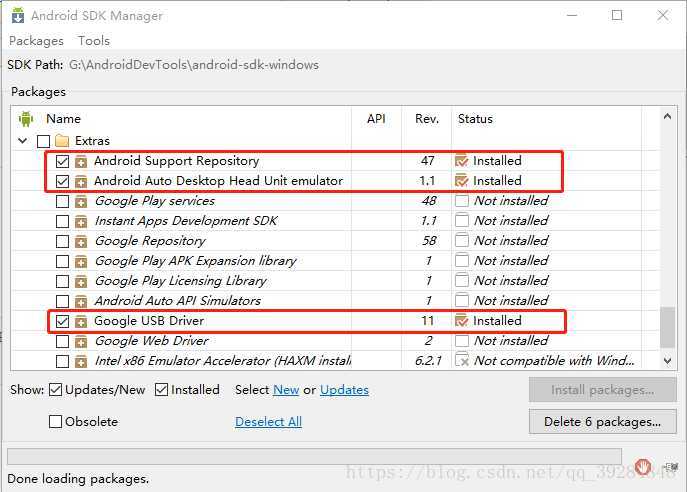This screenshot has height=492, width=687.
Task: Toggle the Installed show filter
Action: 161,389
